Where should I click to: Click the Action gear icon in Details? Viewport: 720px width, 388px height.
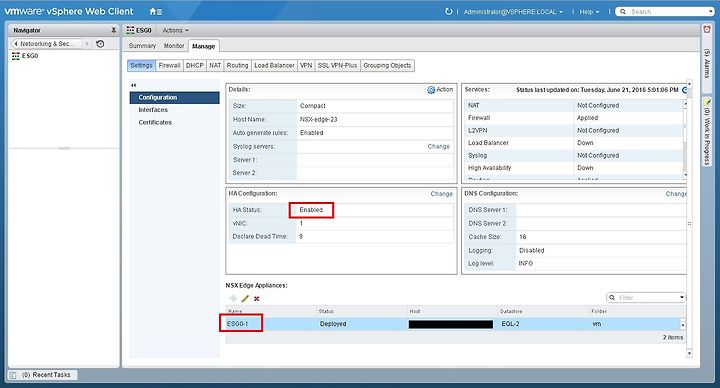tap(431, 90)
